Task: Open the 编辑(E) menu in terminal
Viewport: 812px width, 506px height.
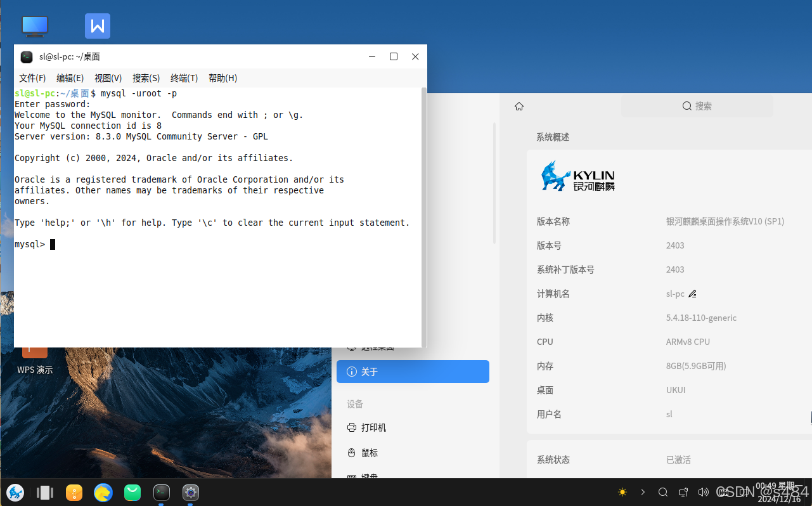Action: coord(70,78)
